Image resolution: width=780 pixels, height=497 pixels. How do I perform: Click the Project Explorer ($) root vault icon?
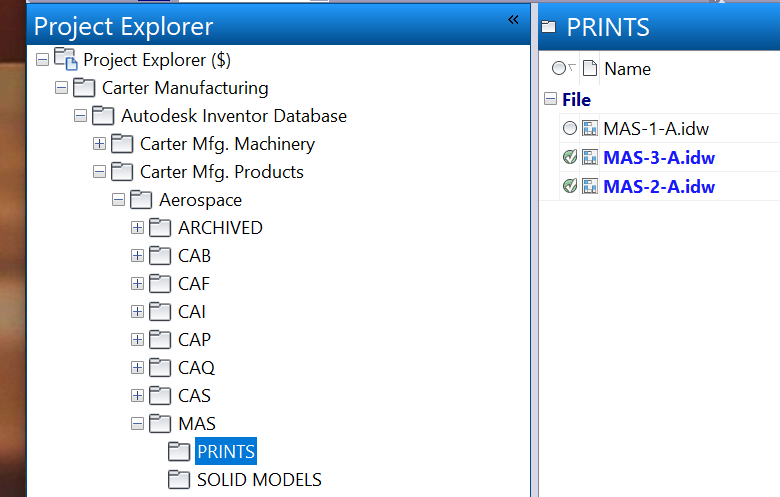click(66, 59)
